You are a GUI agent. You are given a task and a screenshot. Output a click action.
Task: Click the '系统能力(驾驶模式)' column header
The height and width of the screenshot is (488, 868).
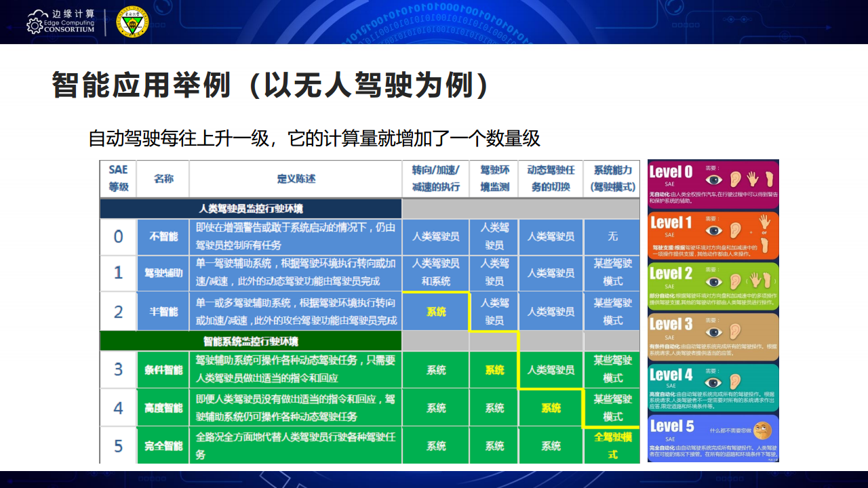(x=612, y=178)
